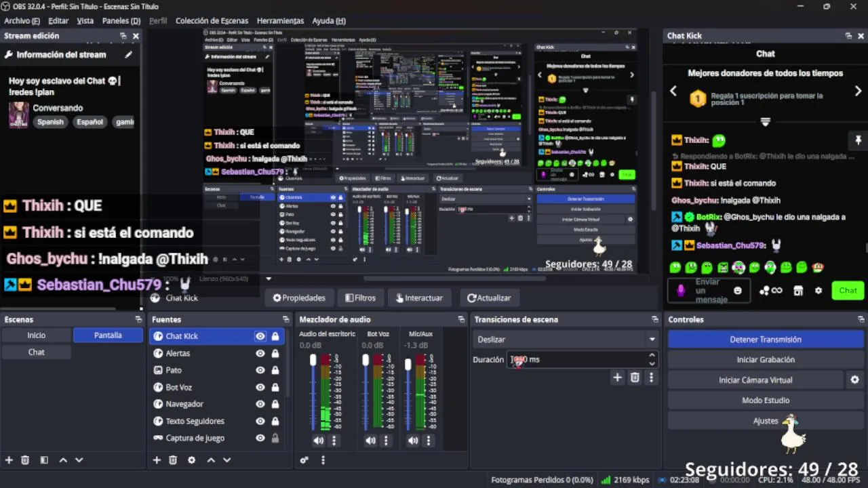868x488 pixels.
Task: Open advanced audio properties gears icon
Action: coord(304,460)
